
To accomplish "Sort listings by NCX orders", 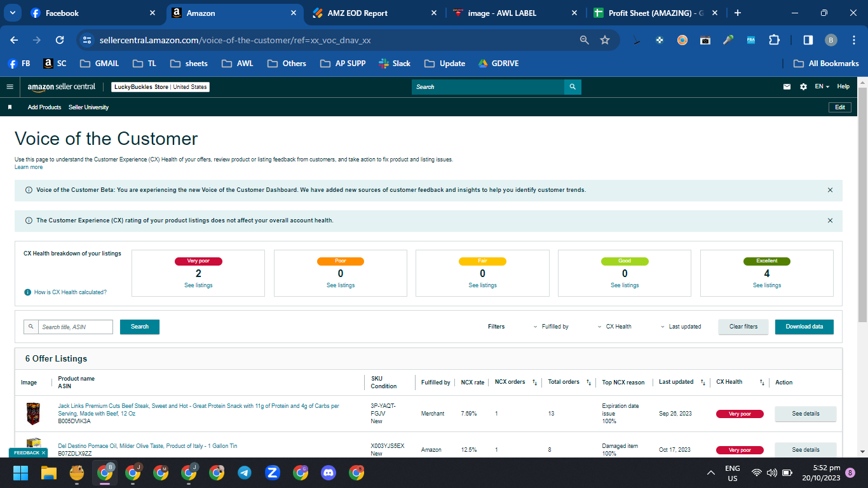I will tap(534, 383).
